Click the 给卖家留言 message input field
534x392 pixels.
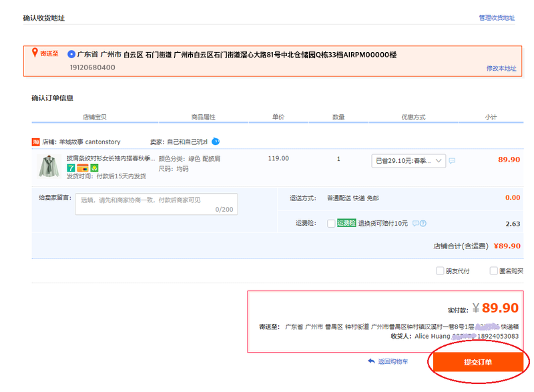click(156, 204)
